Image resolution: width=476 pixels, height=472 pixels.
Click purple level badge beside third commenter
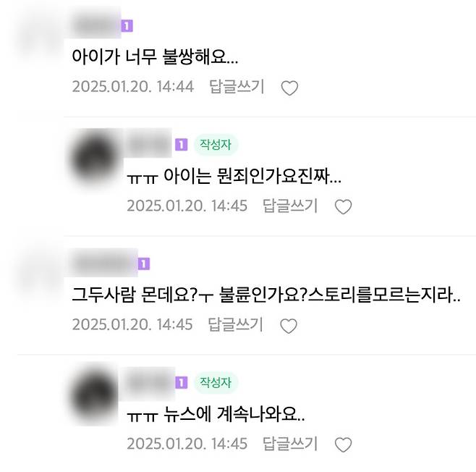click(x=144, y=264)
